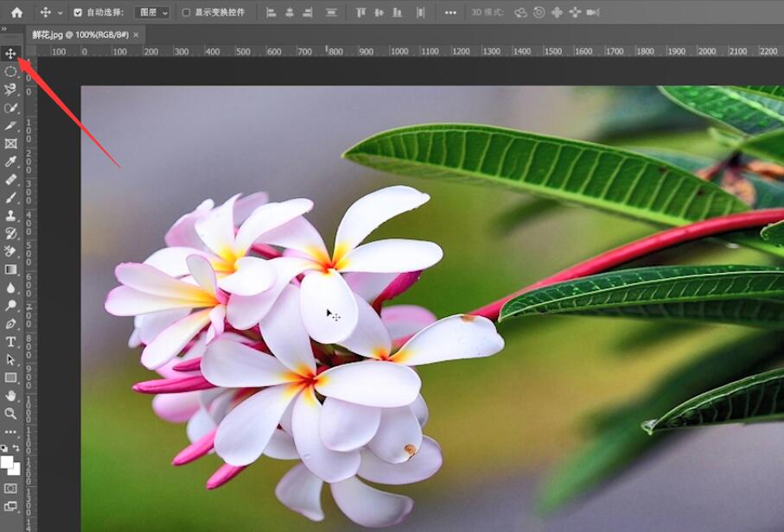The width and height of the screenshot is (784, 532).
Task: Click the 3D orbit mode icon
Action: coord(521,12)
